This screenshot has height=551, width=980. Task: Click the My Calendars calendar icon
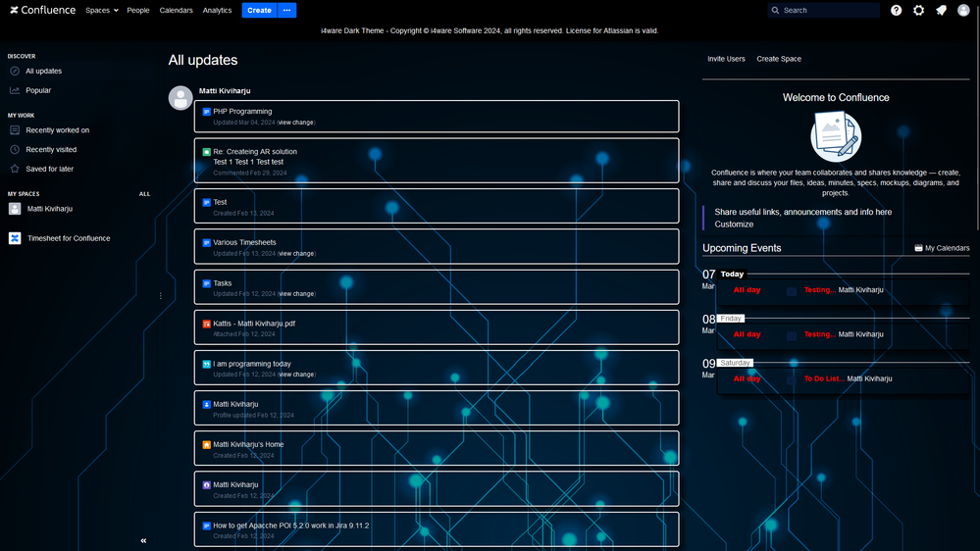[x=918, y=248]
